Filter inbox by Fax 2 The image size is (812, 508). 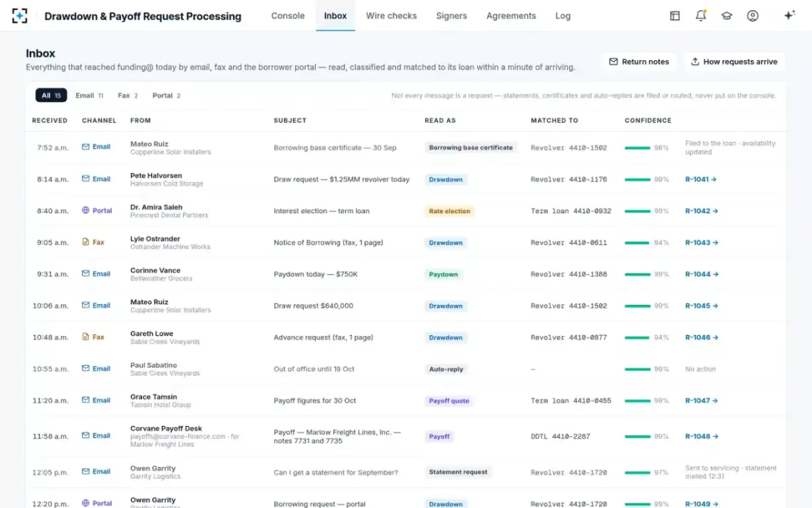tap(128, 96)
